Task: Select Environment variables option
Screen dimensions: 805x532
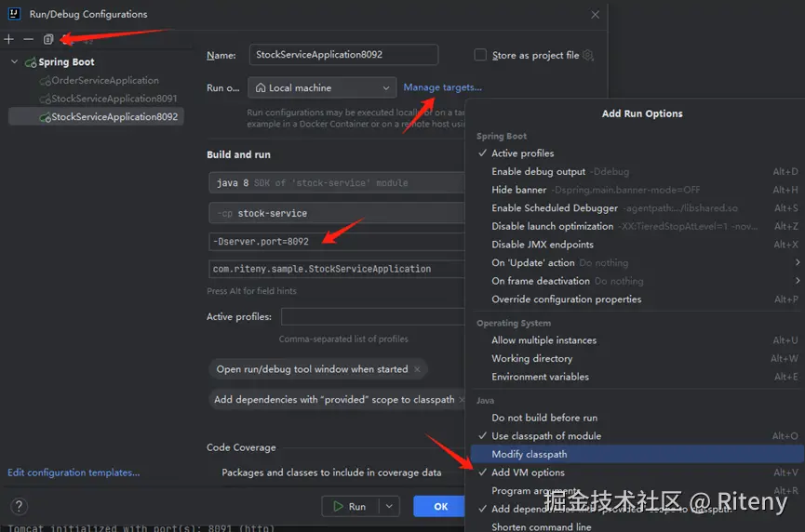Action: [637, 377]
